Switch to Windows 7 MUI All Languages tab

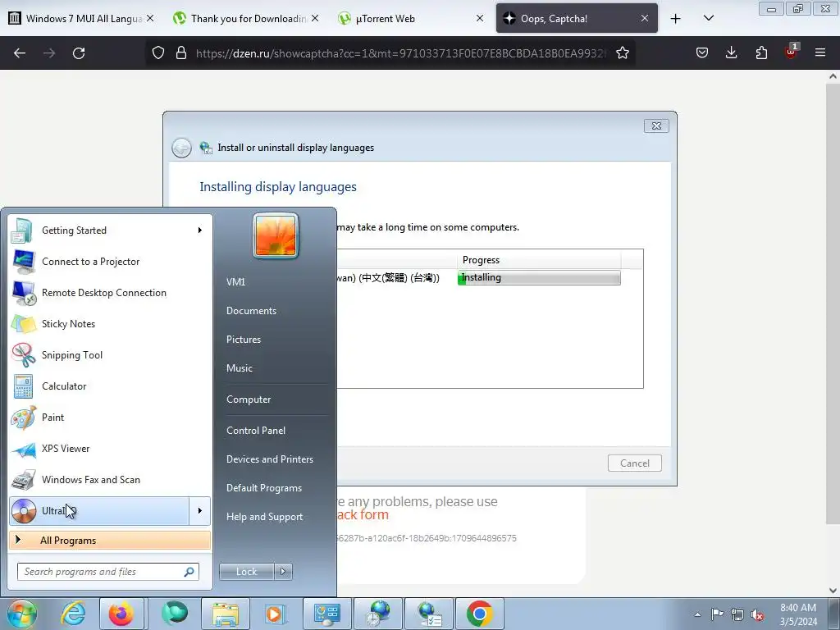pos(81,19)
